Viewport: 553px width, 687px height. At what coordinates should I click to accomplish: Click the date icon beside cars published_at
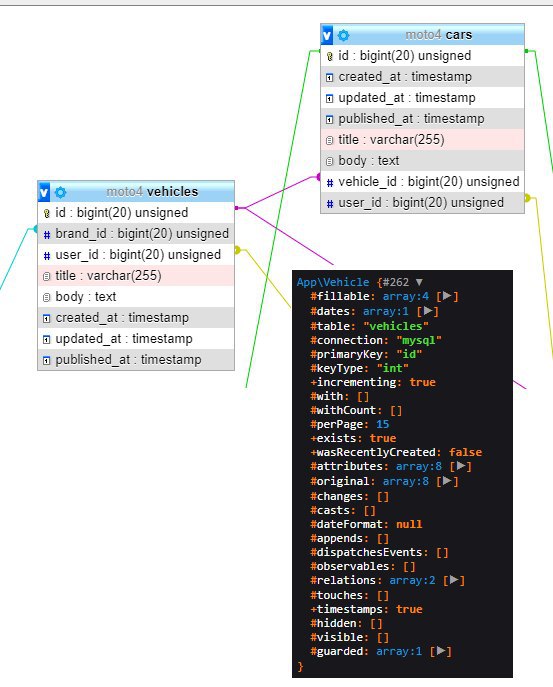pos(330,120)
